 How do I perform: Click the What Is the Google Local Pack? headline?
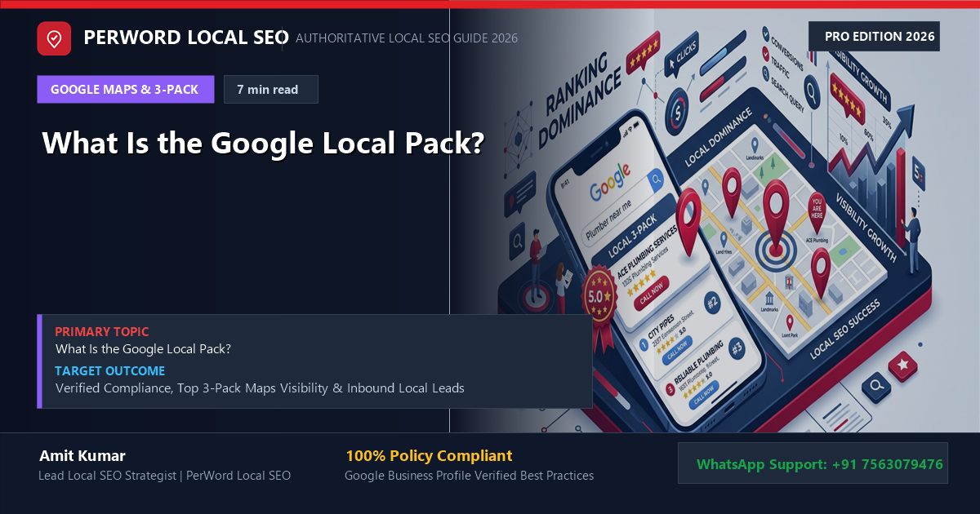[263, 143]
